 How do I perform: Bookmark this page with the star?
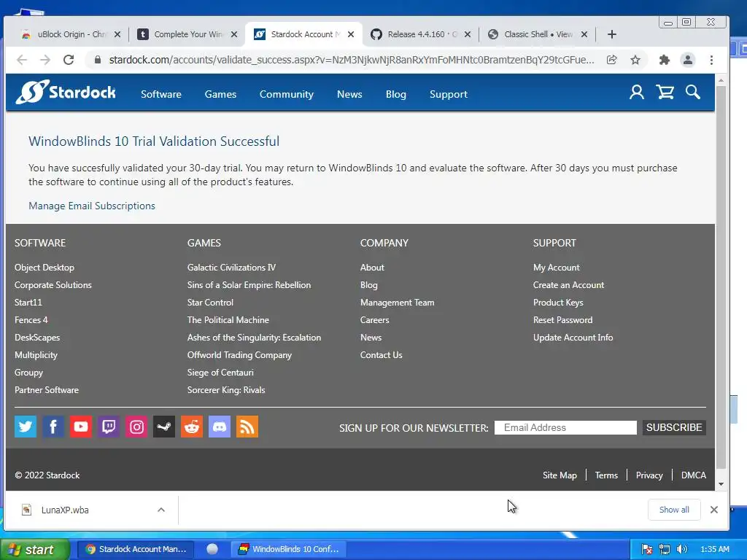pos(635,60)
